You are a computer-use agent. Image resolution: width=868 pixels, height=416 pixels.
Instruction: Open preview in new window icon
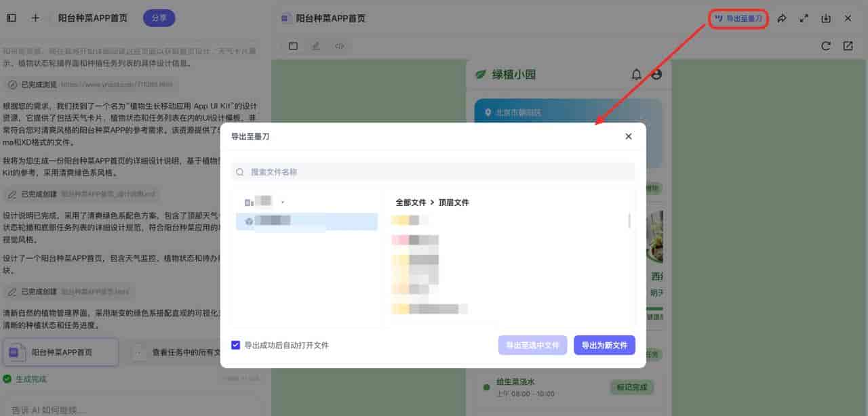(x=848, y=46)
